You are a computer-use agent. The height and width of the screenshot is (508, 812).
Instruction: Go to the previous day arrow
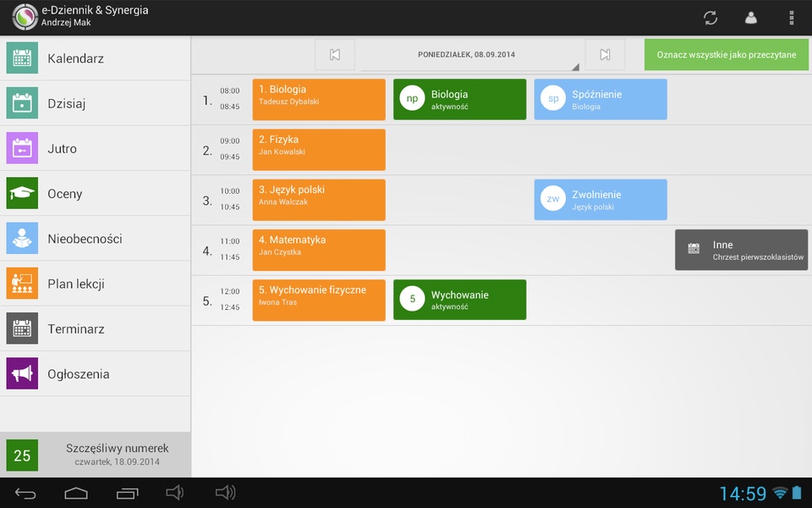point(335,54)
